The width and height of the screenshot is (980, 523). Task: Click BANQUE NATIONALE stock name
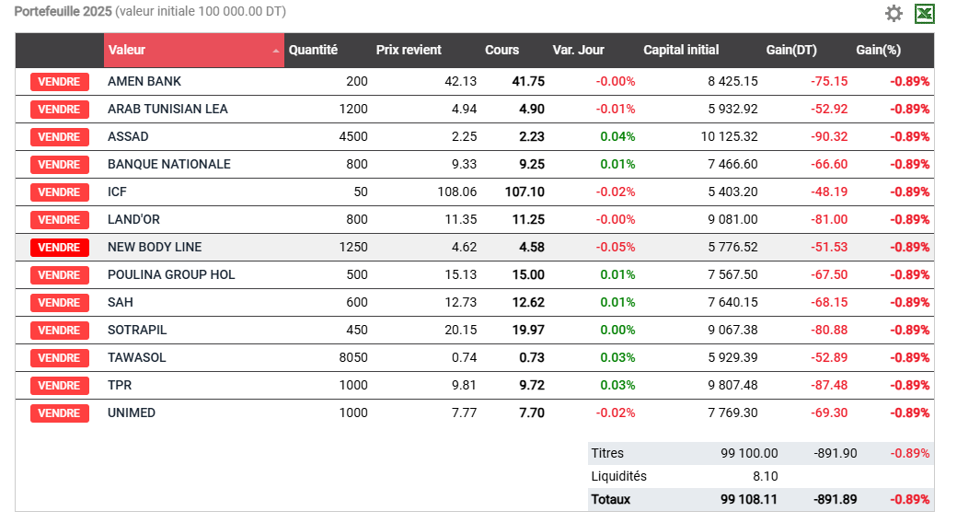[x=168, y=164]
